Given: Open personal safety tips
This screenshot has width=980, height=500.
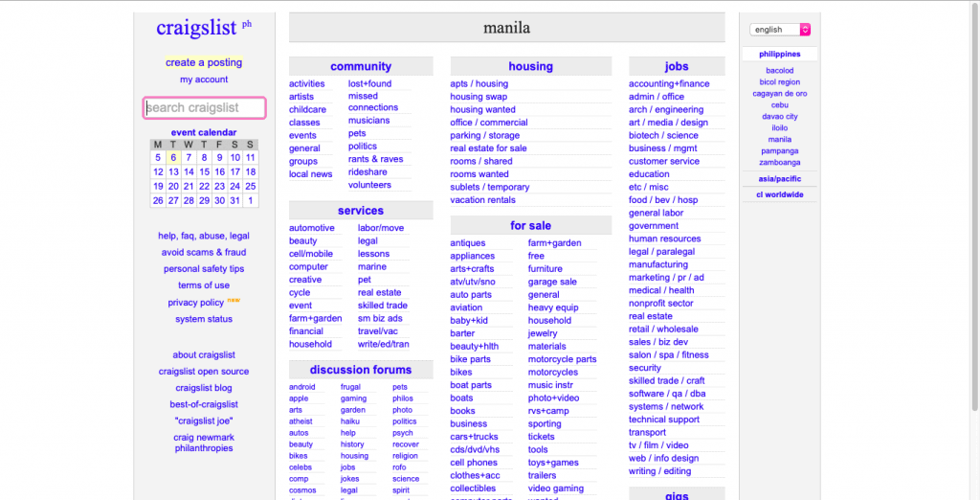Looking at the screenshot, I should [x=204, y=268].
